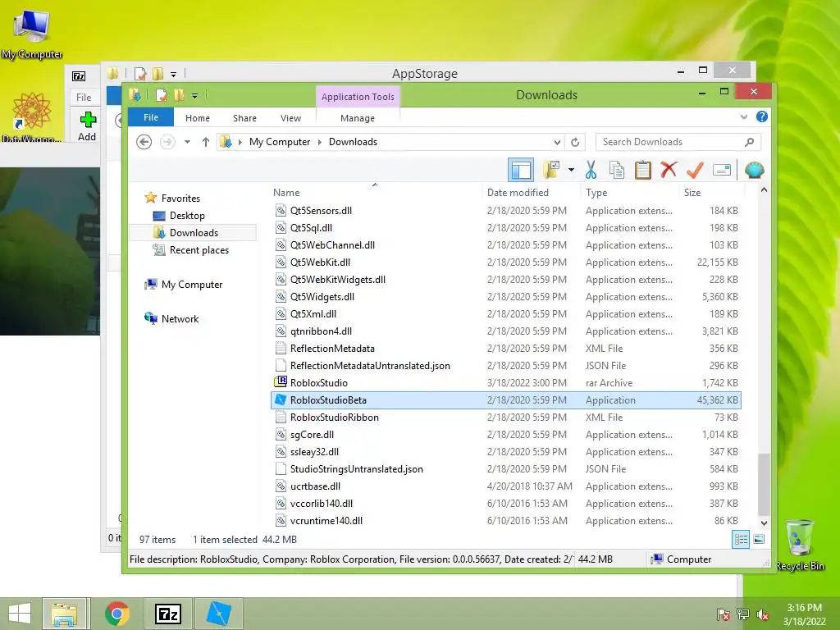This screenshot has height=630, width=840.
Task: Click the scroll down arrow of file list
Action: click(764, 523)
